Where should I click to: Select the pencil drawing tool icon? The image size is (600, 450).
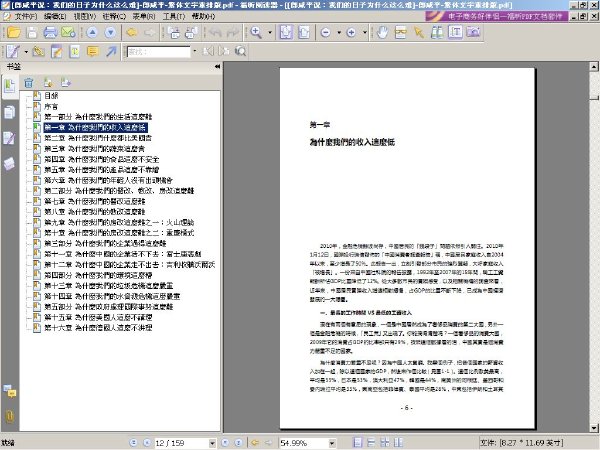point(13,51)
